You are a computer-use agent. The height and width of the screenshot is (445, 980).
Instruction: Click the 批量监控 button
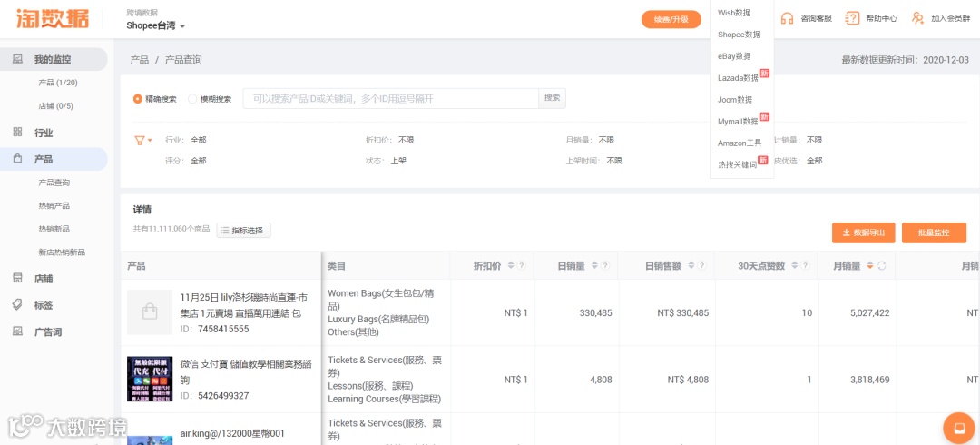tap(934, 232)
